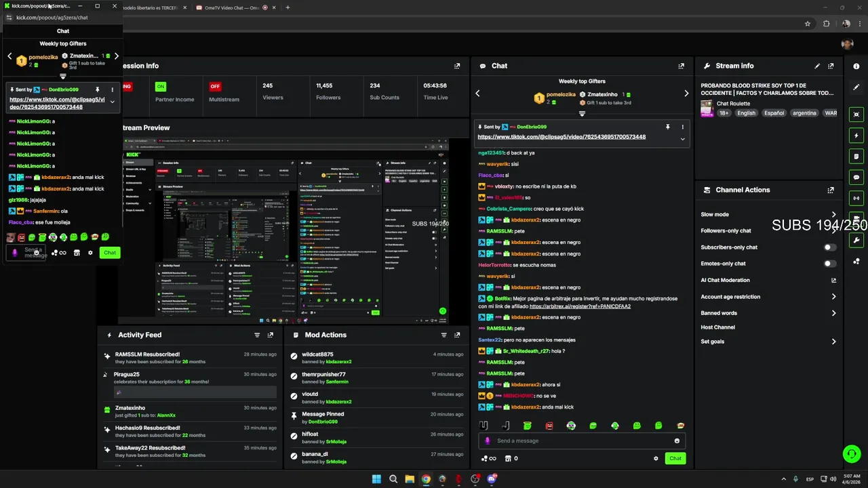
Task: Send message with dashboard Chat button
Action: pos(675,458)
